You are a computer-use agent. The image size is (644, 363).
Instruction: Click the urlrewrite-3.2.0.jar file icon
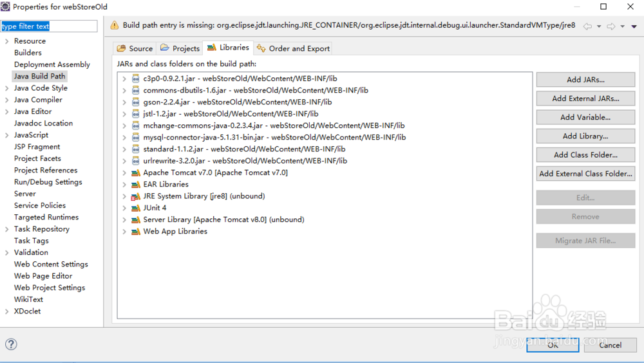click(x=135, y=161)
